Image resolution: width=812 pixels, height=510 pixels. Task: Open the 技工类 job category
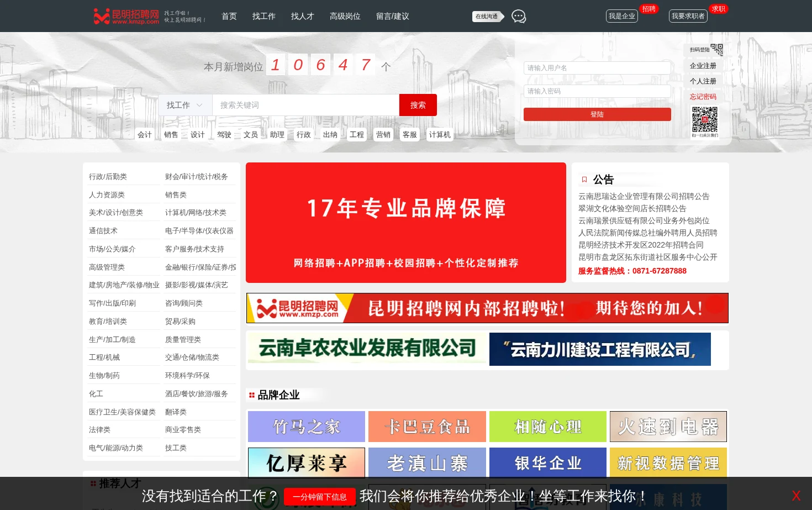pos(176,448)
